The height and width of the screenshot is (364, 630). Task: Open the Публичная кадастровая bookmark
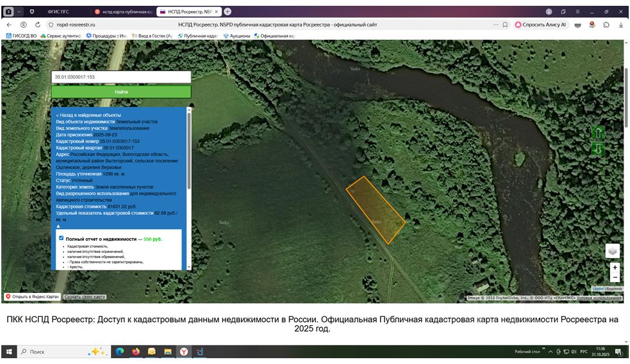[x=198, y=35]
